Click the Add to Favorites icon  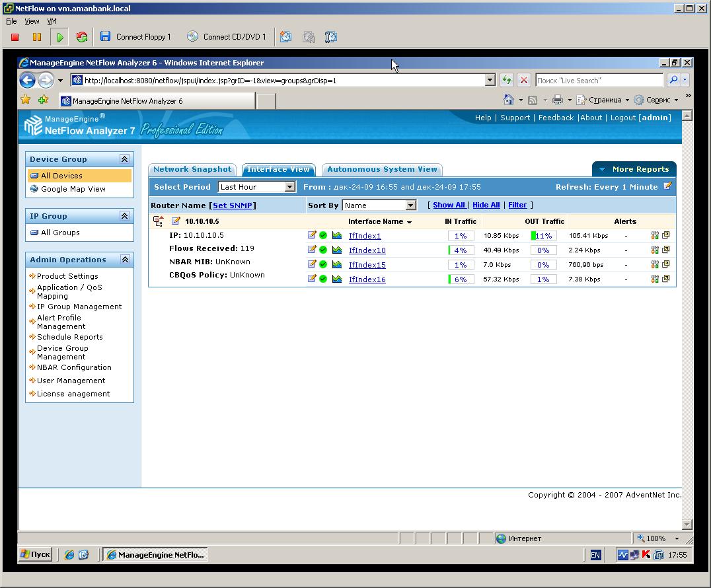43,99
